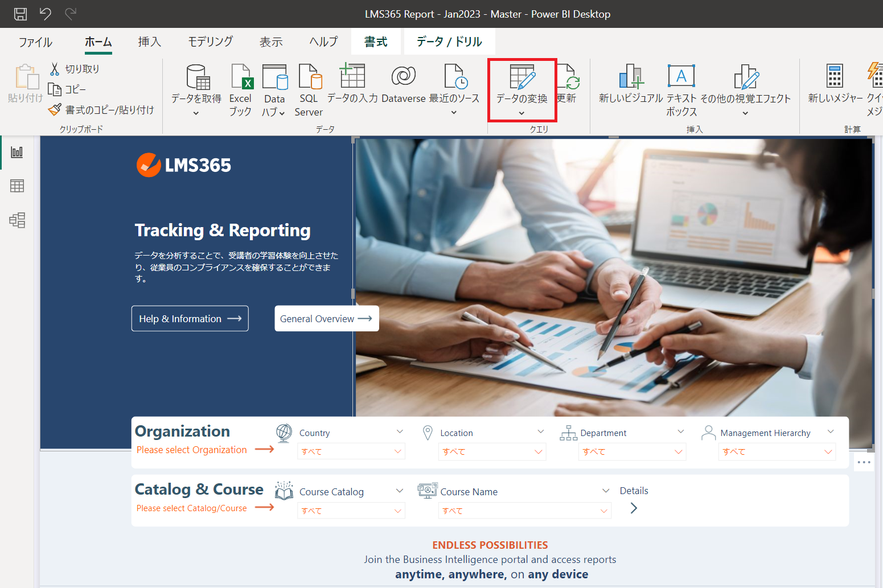883x588 pixels.
Task: Switch to the Report view icon
Action: click(x=17, y=152)
